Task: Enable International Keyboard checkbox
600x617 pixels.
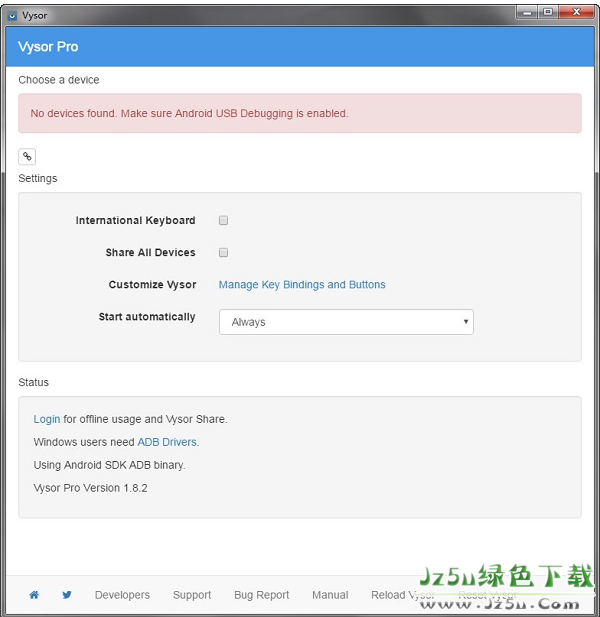Action: (x=223, y=220)
